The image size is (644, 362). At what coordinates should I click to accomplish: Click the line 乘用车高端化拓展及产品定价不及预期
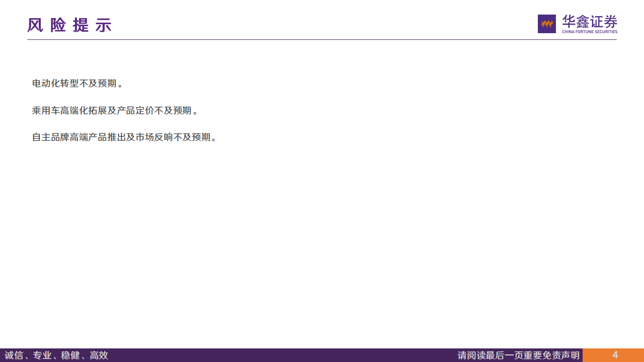coord(115,110)
